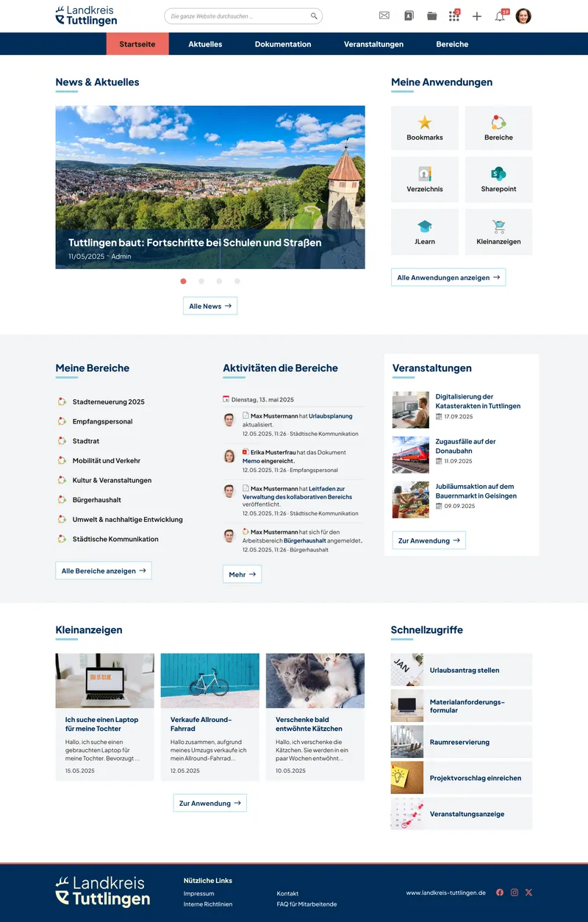Open the Instagram icon in footer
This screenshot has height=922, width=588.
[x=514, y=893]
